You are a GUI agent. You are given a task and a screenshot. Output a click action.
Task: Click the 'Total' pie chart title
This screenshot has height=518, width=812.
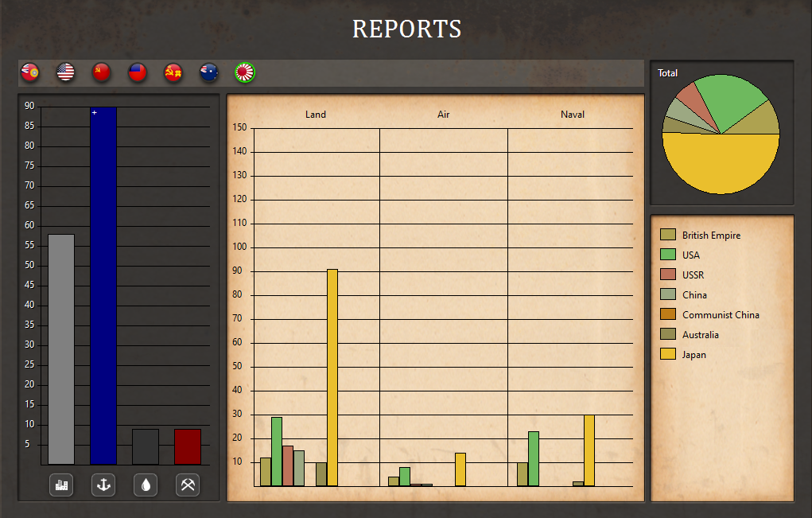click(x=667, y=73)
